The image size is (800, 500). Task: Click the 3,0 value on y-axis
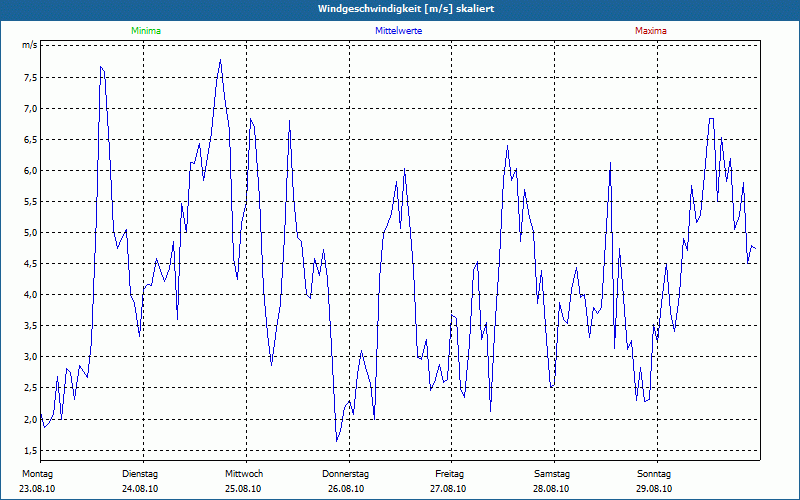pos(30,357)
